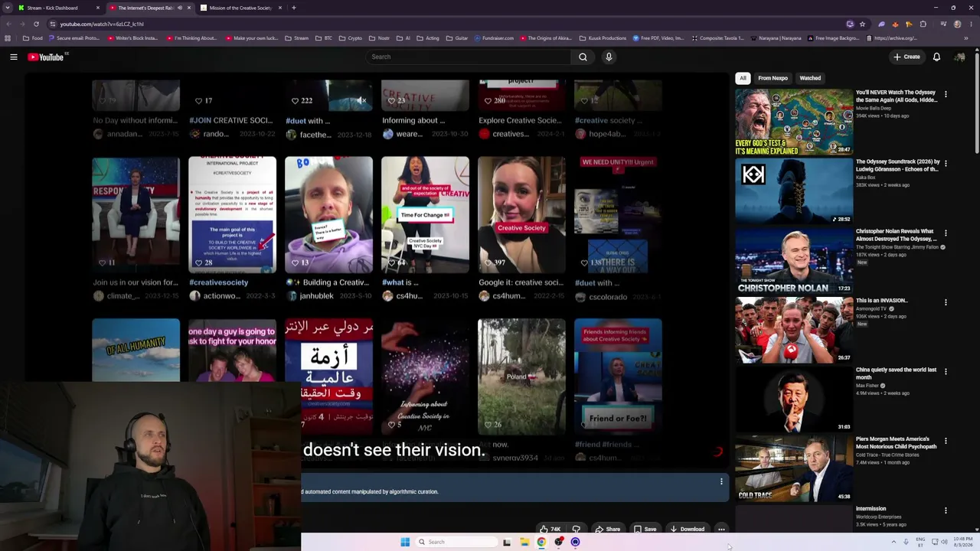Open a new Chrome tab
Image resolution: width=980 pixels, height=551 pixels.
(294, 8)
